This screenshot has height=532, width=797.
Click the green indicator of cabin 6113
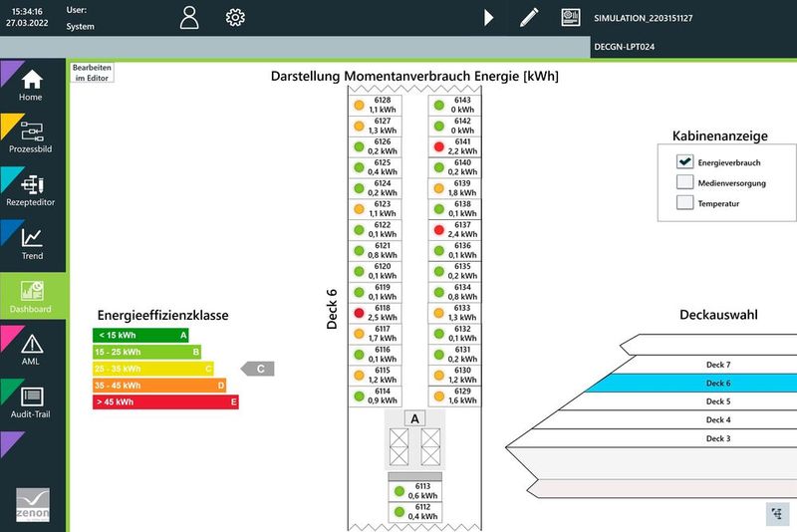point(399,491)
